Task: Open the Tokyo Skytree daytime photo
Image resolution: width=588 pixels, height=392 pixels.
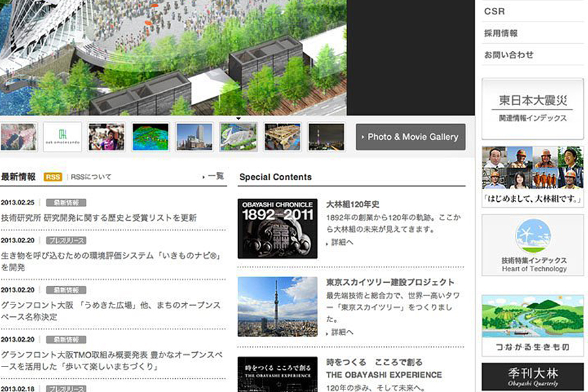Action: [278, 307]
